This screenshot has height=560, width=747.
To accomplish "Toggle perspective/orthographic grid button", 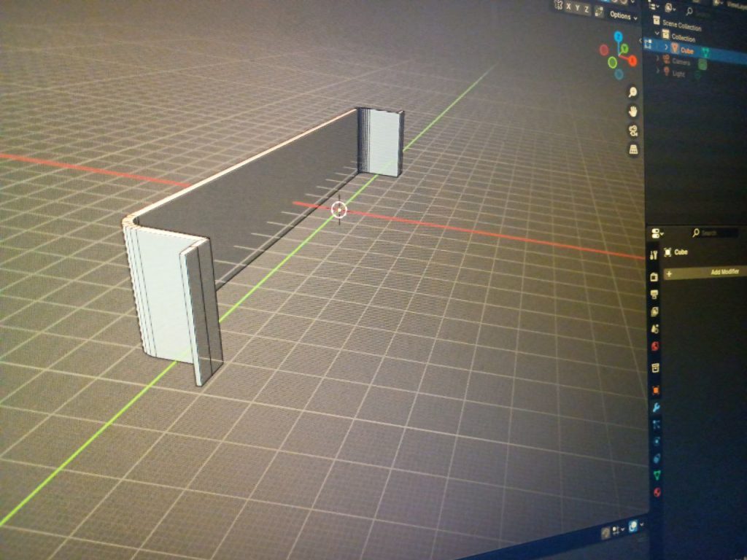I will [633, 149].
